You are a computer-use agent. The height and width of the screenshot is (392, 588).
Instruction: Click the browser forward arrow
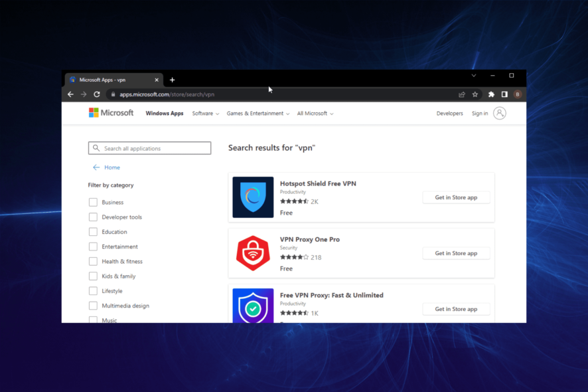point(84,94)
